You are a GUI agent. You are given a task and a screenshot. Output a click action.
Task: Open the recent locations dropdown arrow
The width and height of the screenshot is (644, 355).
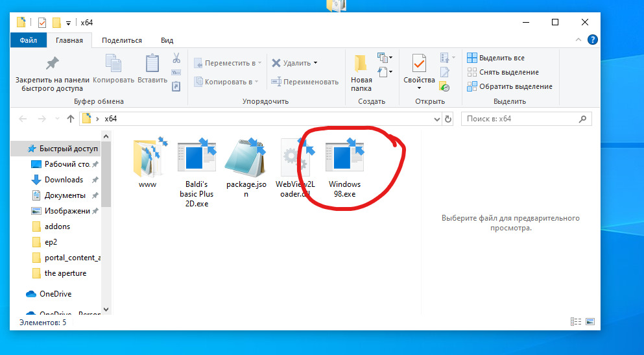click(x=57, y=119)
